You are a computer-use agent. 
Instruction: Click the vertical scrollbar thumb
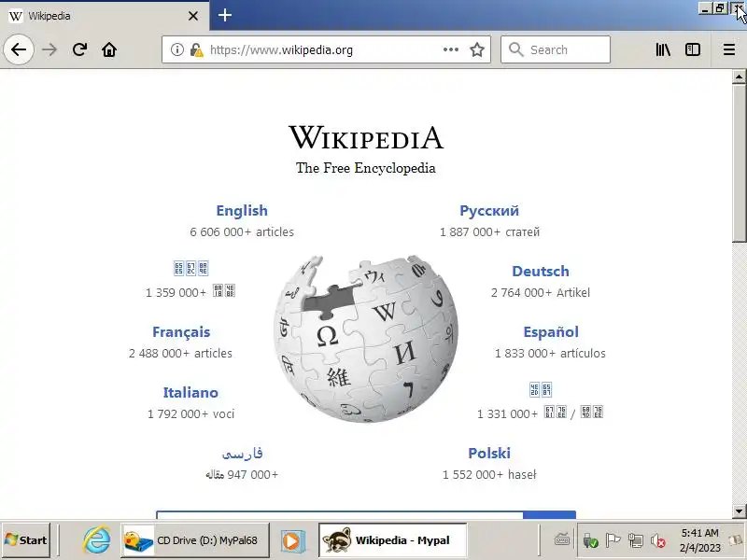click(x=739, y=163)
